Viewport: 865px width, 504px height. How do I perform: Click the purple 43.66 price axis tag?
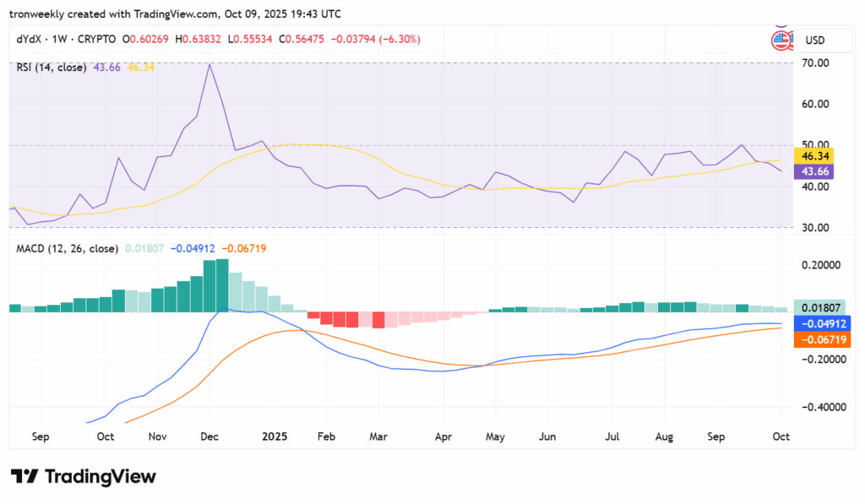tap(816, 171)
